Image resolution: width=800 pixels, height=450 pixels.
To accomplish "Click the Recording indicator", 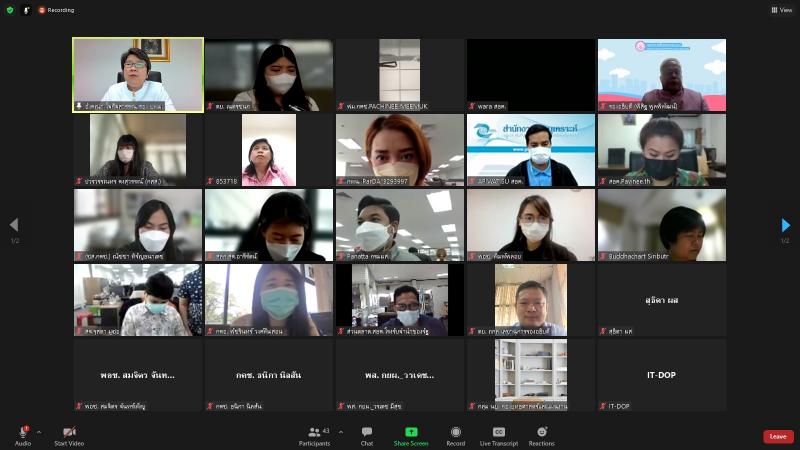I will [56, 10].
